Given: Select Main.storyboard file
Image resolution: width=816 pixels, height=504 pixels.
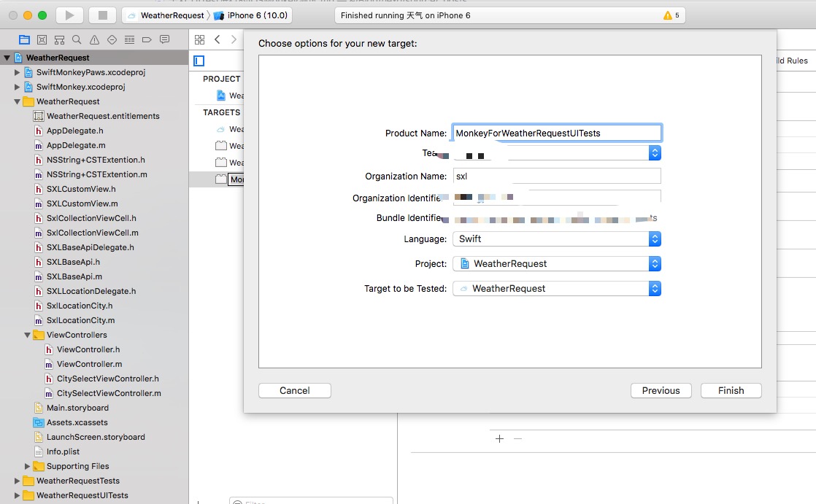Looking at the screenshot, I should pos(77,408).
